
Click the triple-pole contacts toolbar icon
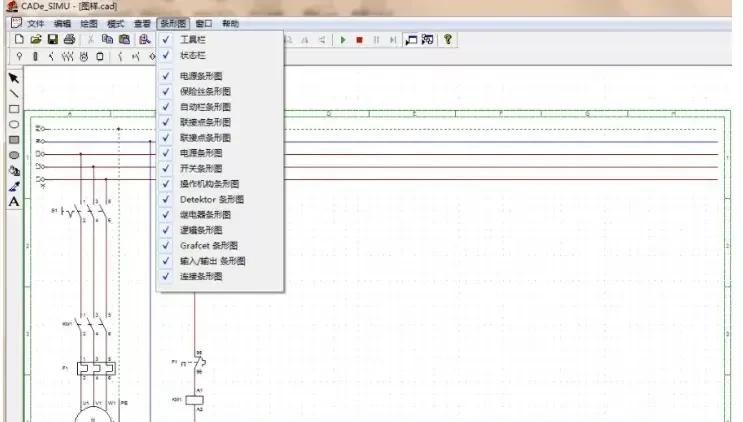[67, 56]
